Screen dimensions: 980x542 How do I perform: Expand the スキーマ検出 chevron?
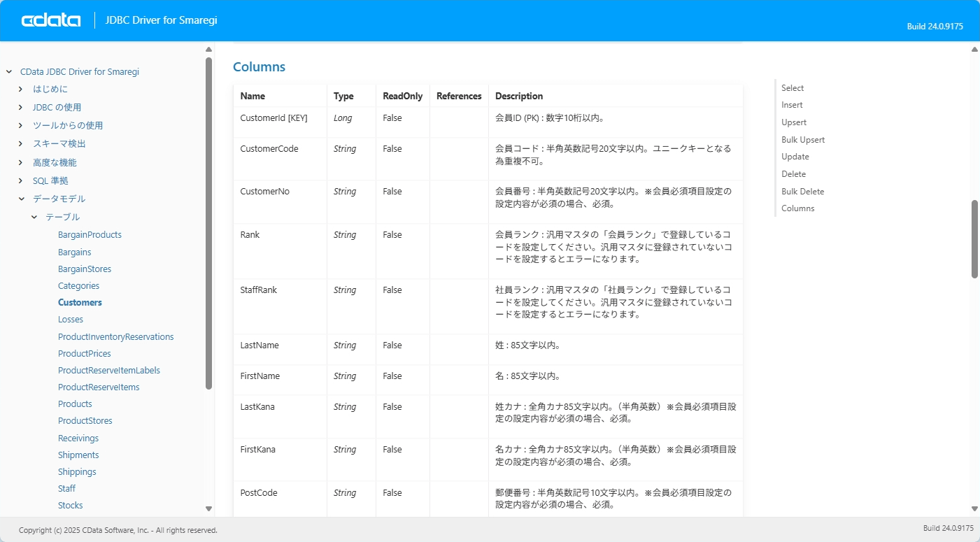tap(21, 143)
